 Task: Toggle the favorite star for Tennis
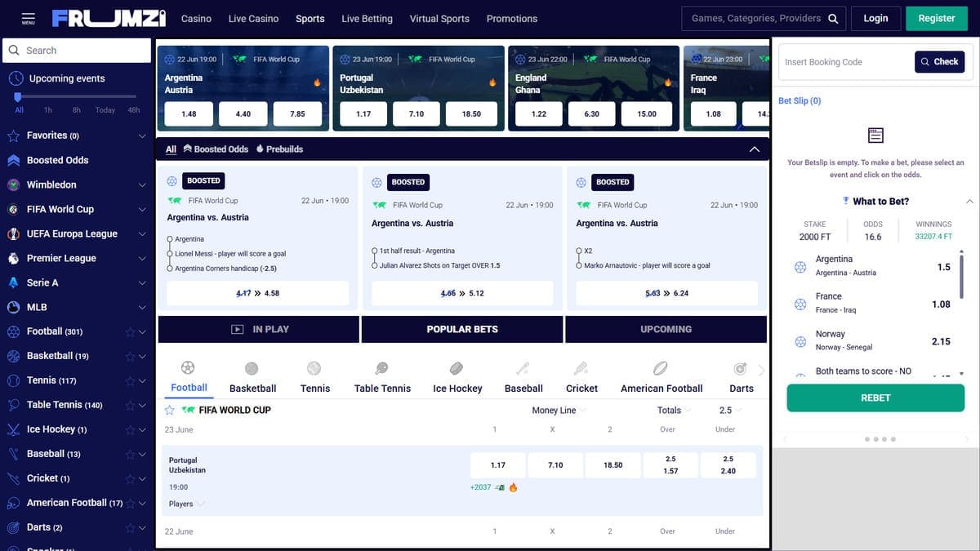coord(130,380)
